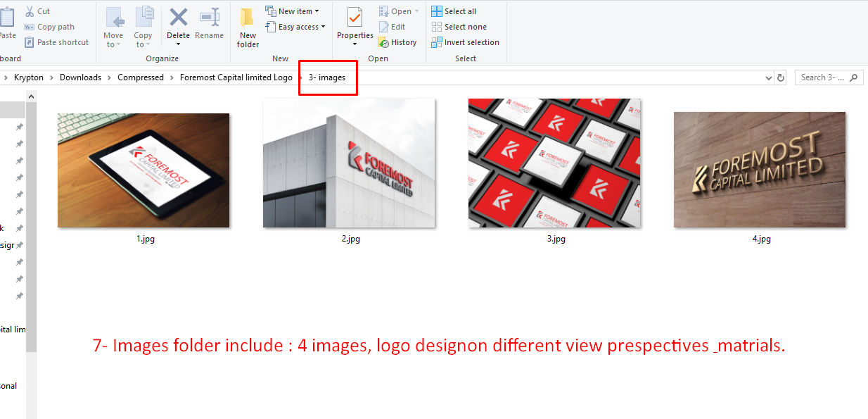This screenshot has height=419, width=868.
Task: Click the Delete icon
Action: pos(178,21)
